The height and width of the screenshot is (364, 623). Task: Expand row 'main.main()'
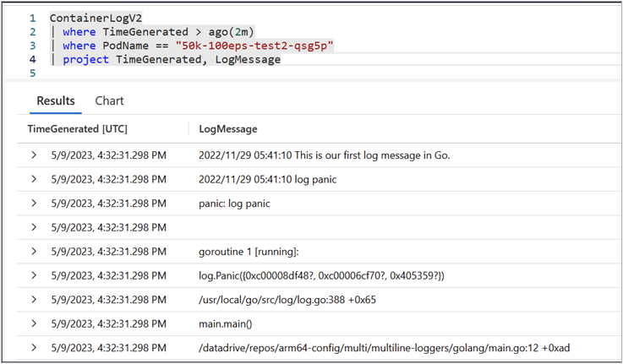(x=34, y=324)
